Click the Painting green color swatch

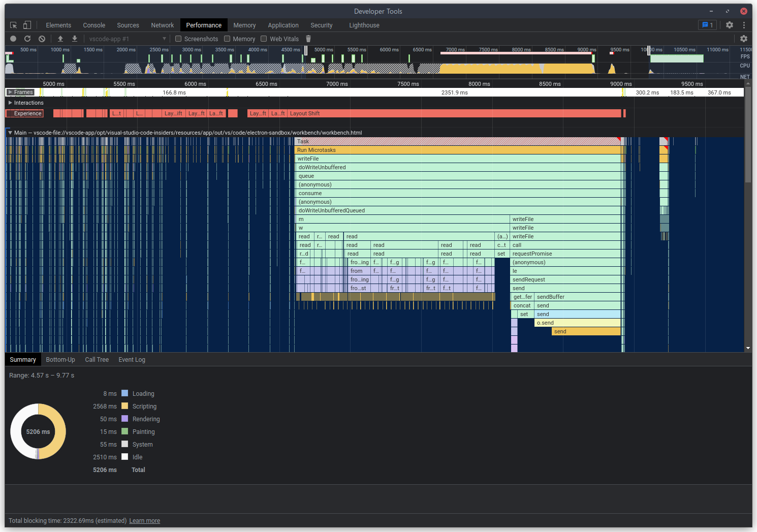click(124, 431)
